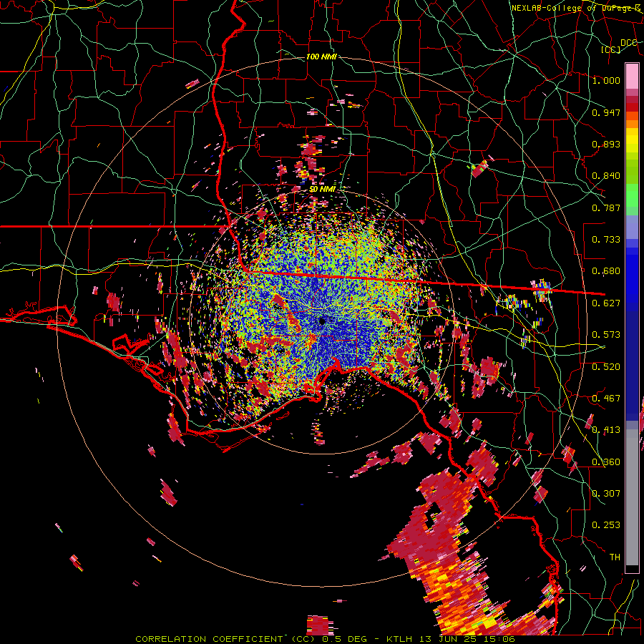Viewport: 644px width, 644px height.
Task: Click the DCC product label above legend
Action: pyautogui.click(x=628, y=43)
